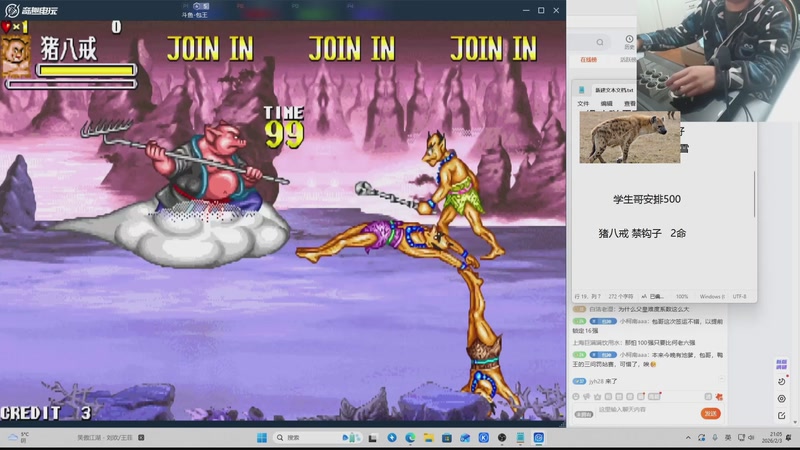The width and height of the screenshot is (800, 450).
Task: Open the Notepad taskbar icon
Action: (x=520, y=438)
